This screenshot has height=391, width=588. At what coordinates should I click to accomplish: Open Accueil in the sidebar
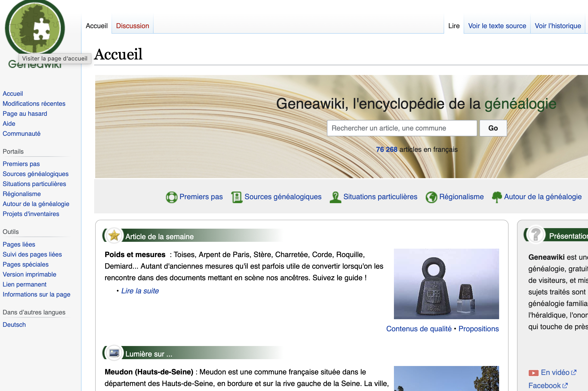[13, 94]
